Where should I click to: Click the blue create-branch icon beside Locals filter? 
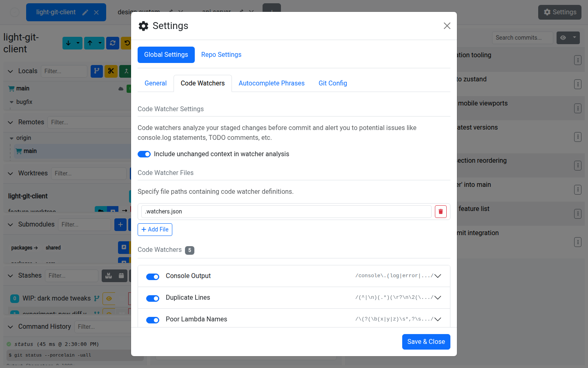click(97, 71)
